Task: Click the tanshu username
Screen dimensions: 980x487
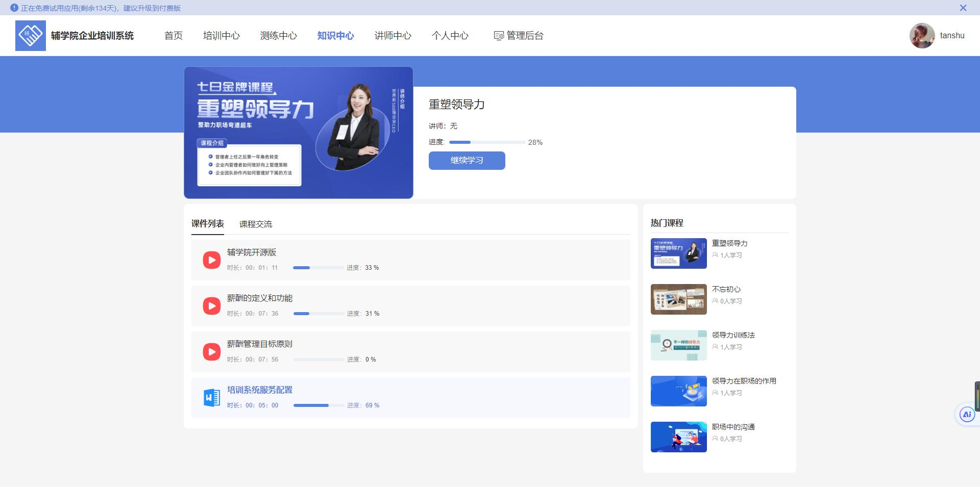Action: click(952, 36)
